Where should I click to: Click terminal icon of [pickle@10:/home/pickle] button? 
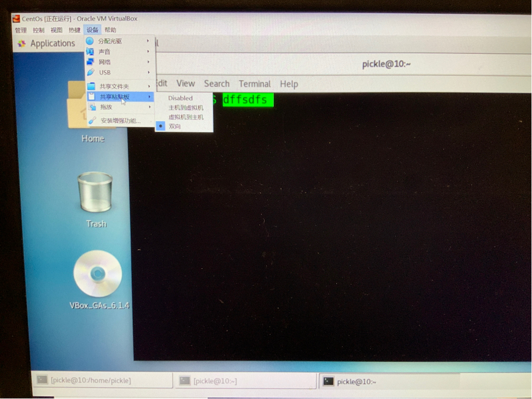pos(42,380)
